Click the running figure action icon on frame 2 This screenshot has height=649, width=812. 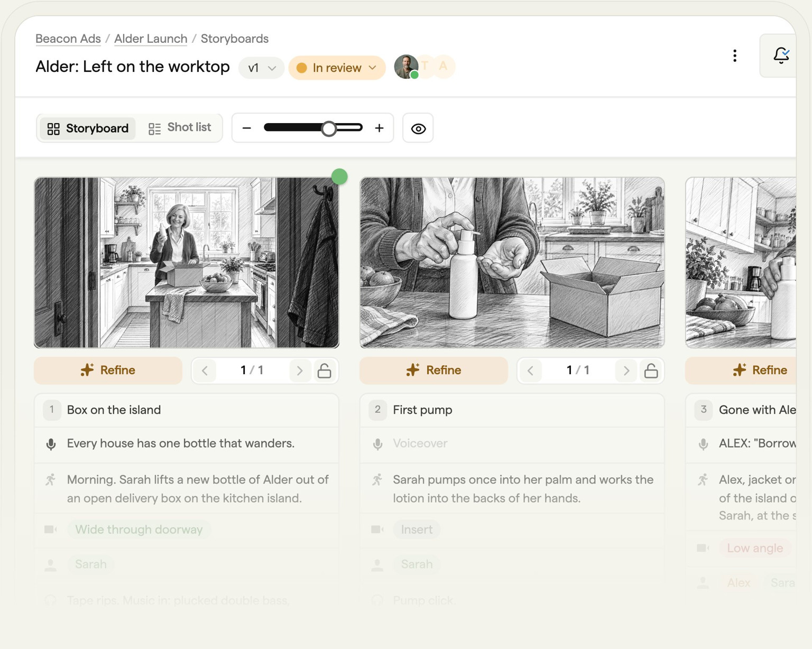(377, 480)
